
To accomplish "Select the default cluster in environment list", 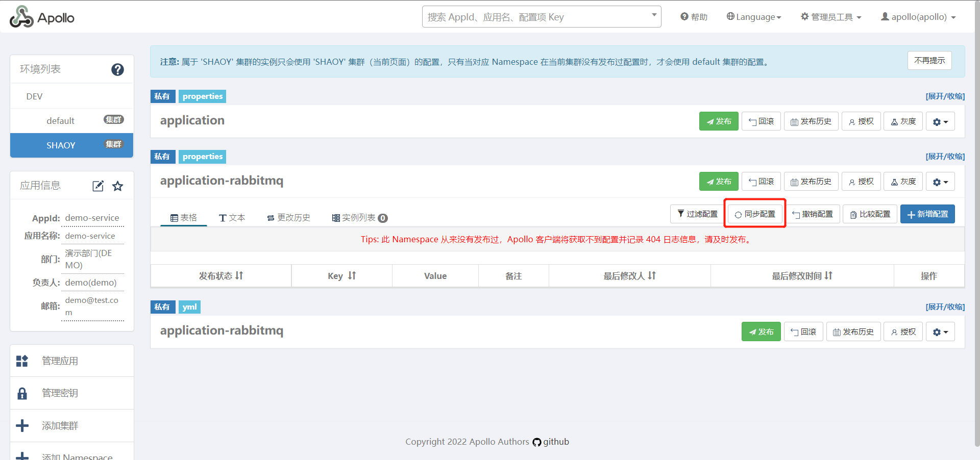I will 61,121.
